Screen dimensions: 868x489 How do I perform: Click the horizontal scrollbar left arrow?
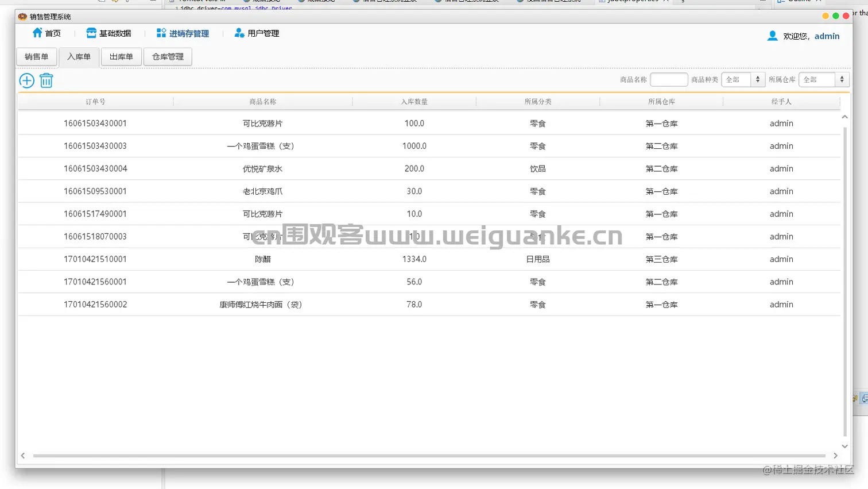[23, 456]
